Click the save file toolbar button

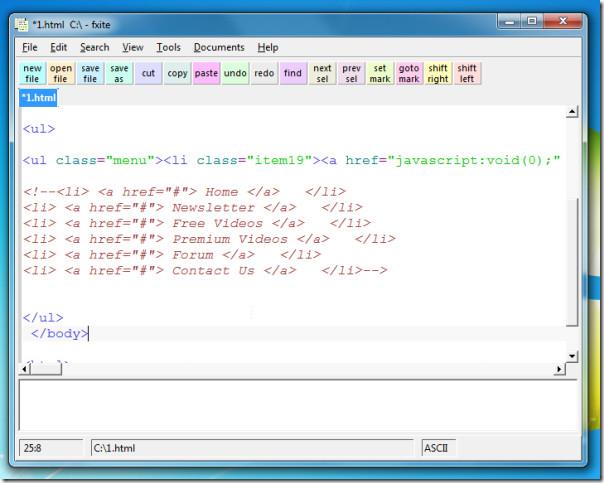click(x=91, y=73)
